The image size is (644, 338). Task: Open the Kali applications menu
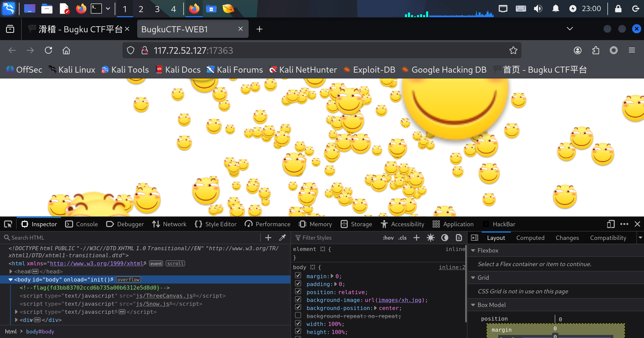click(9, 9)
